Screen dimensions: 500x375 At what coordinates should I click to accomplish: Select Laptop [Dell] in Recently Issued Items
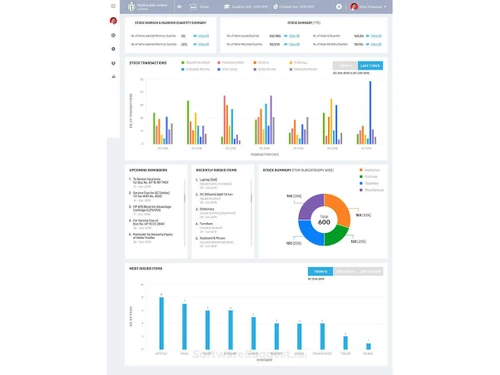[208, 180]
